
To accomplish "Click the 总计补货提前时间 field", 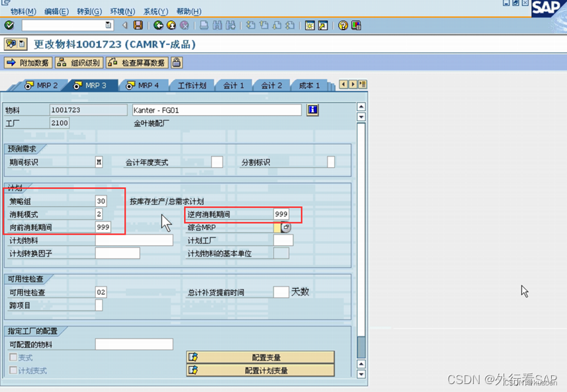I will (x=281, y=292).
